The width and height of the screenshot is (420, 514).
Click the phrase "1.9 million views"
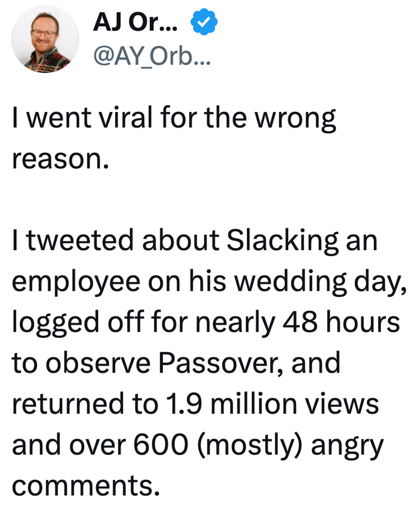pos(270,404)
